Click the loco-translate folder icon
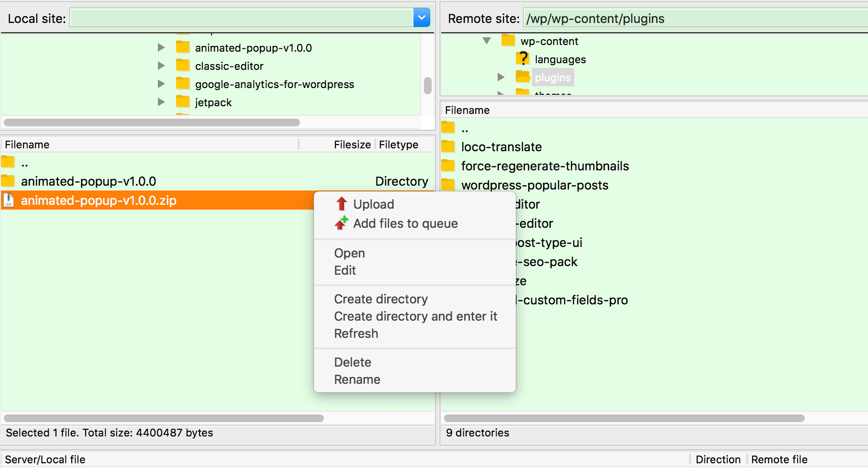868x469 pixels. [x=448, y=146]
